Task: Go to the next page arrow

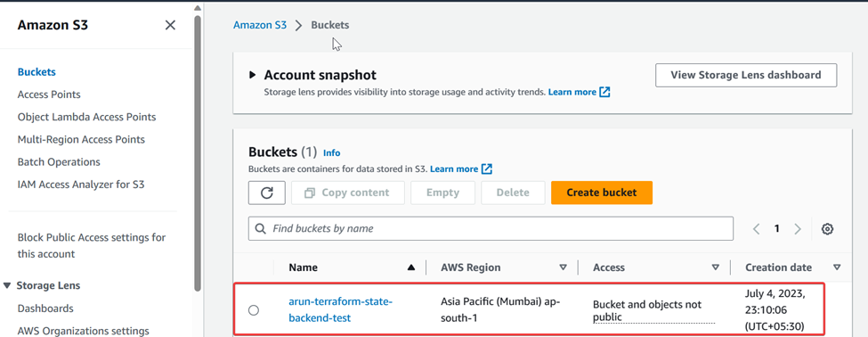Action: point(798,229)
